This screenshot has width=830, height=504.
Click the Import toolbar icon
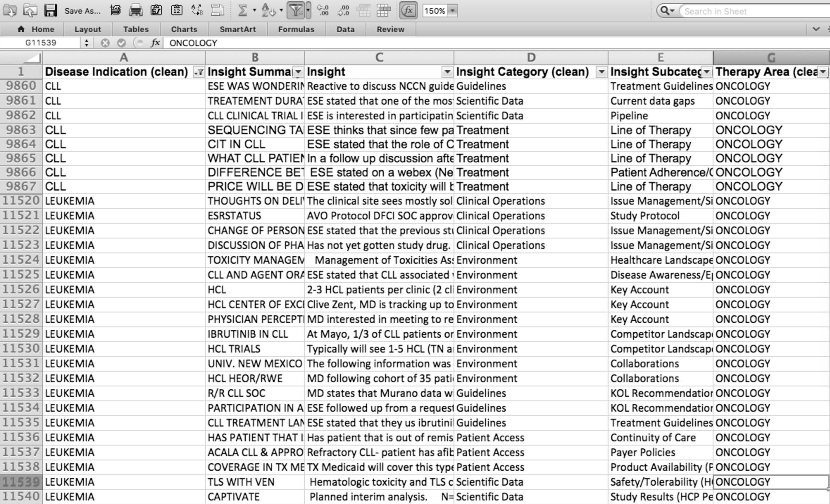[10, 11]
